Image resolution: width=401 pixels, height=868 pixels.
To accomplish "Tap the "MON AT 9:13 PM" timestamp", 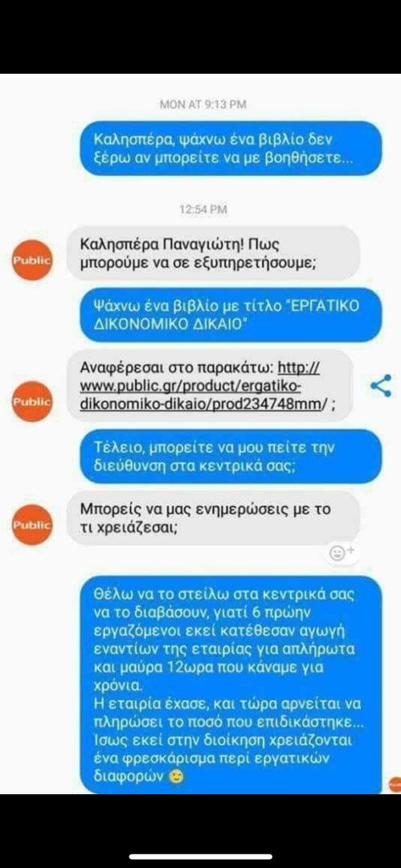I will coord(203,104).
